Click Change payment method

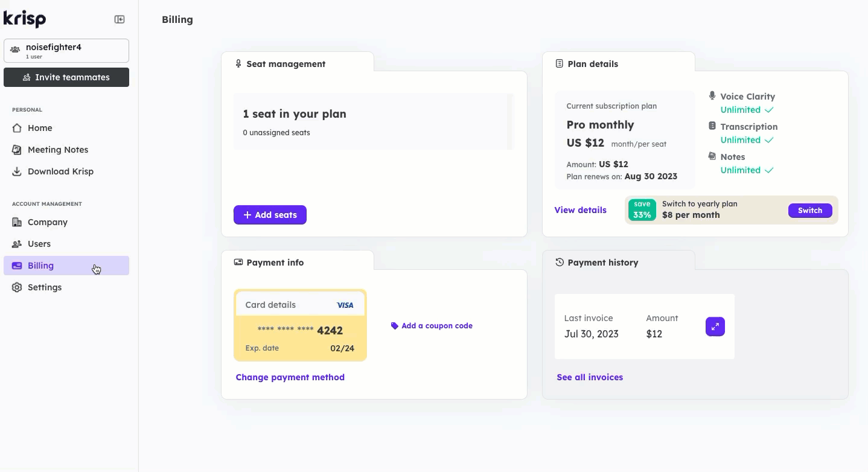point(290,377)
